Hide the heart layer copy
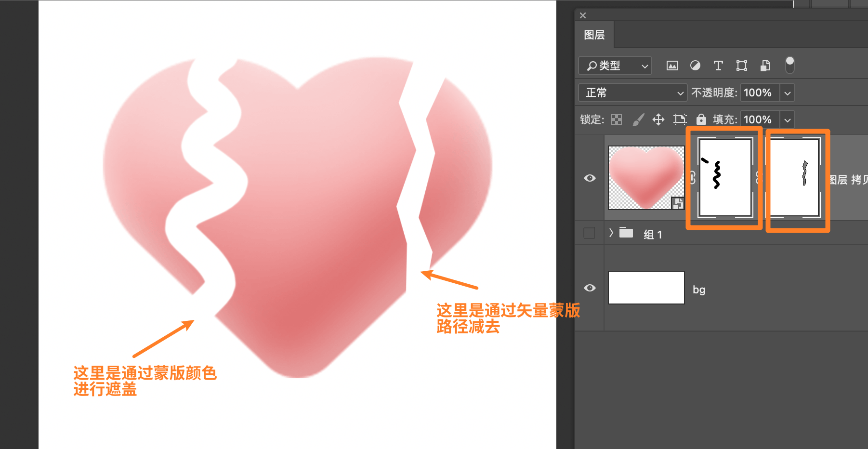Viewport: 868px width, 449px height. [590, 178]
